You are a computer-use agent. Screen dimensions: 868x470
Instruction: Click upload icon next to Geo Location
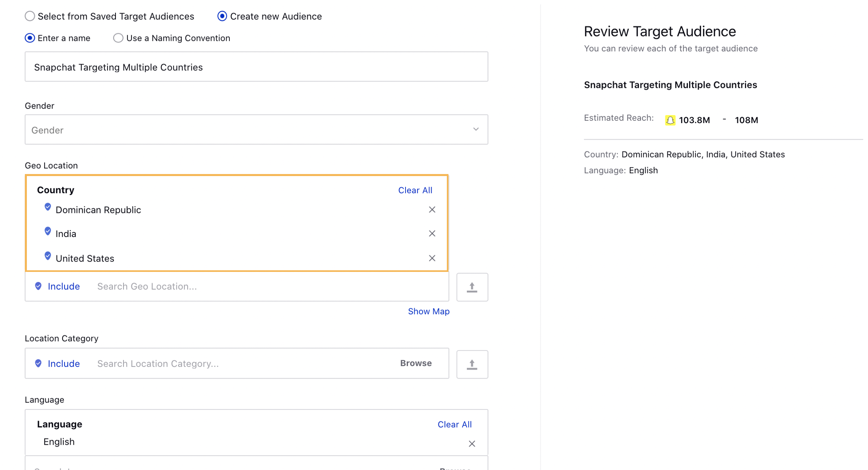point(472,287)
